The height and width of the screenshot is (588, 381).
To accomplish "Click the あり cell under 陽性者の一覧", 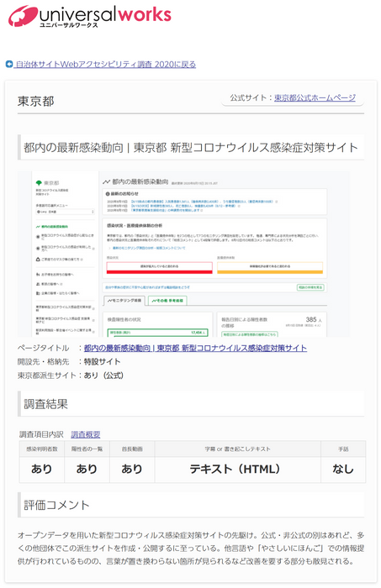I will click(x=87, y=469).
